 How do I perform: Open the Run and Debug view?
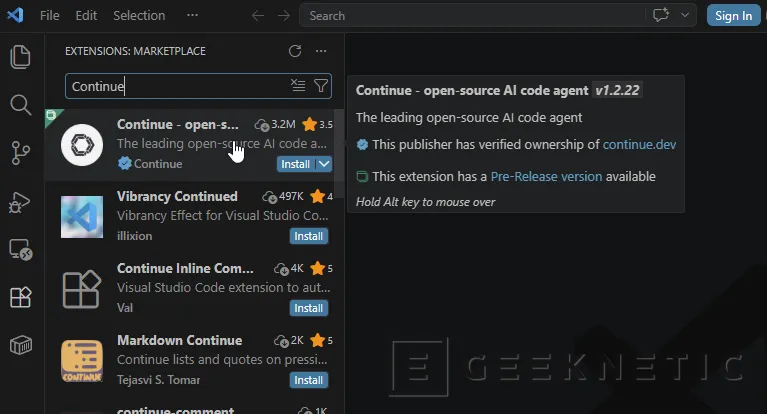pos(20,202)
